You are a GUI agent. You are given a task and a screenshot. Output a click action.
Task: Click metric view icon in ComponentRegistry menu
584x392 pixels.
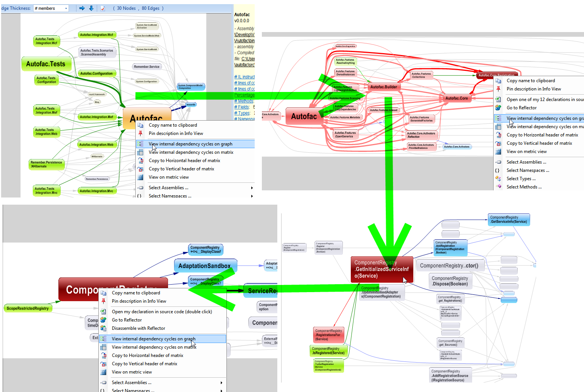(103, 372)
